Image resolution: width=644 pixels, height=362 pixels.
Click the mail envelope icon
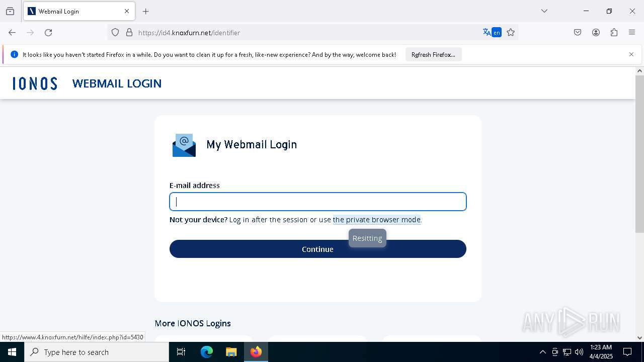(184, 145)
